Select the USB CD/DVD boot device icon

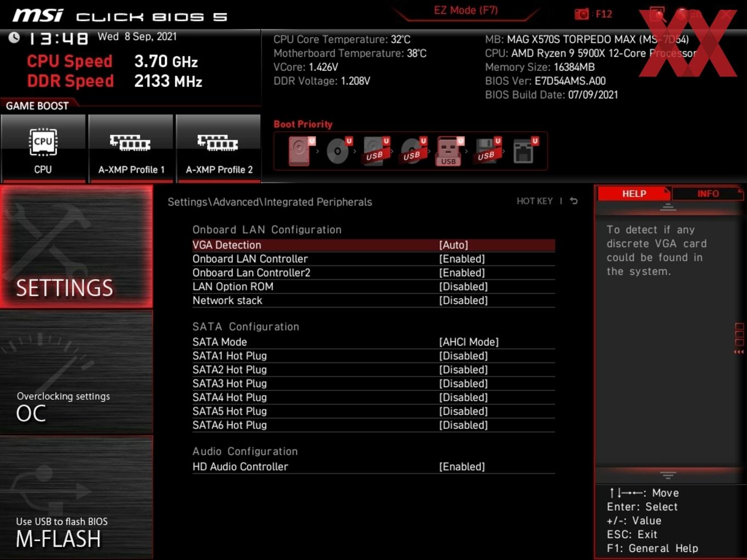pyautogui.click(x=413, y=151)
